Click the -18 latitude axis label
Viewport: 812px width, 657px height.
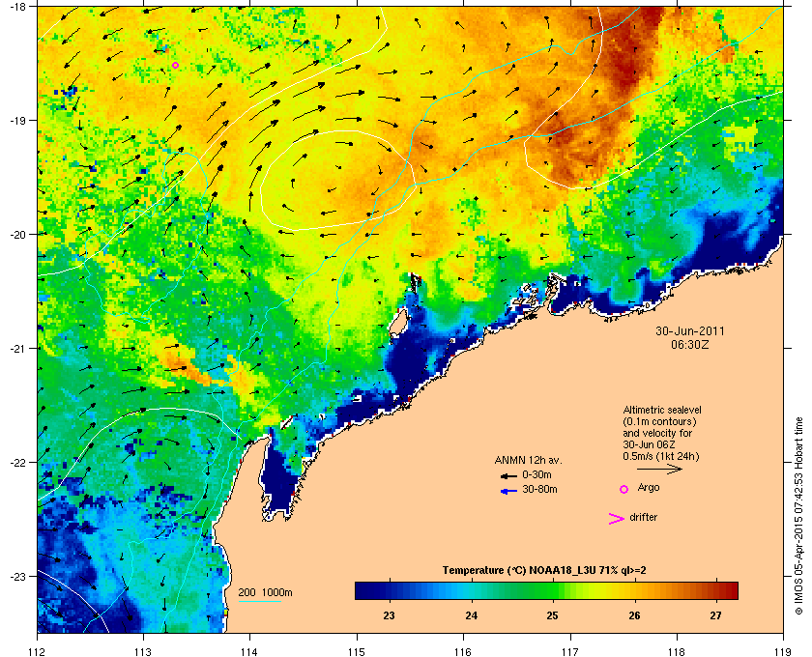pos(17,6)
